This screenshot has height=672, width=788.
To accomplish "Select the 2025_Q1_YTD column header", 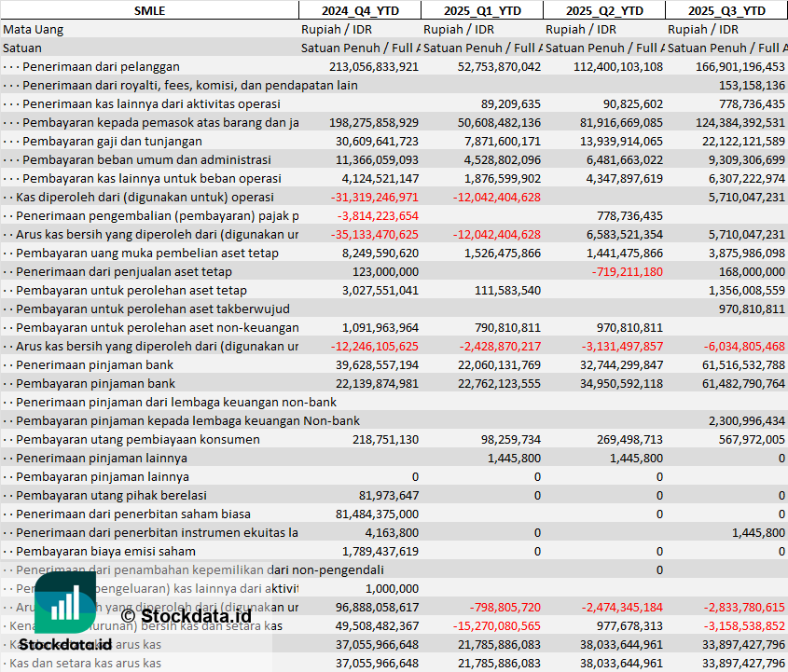I will coord(481,10).
